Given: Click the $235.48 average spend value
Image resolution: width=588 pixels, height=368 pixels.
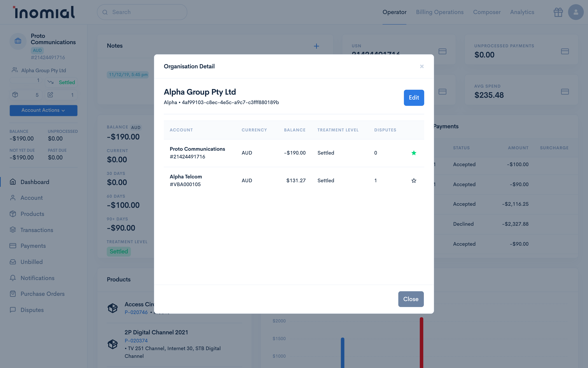Looking at the screenshot, I should (x=489, y=95).
